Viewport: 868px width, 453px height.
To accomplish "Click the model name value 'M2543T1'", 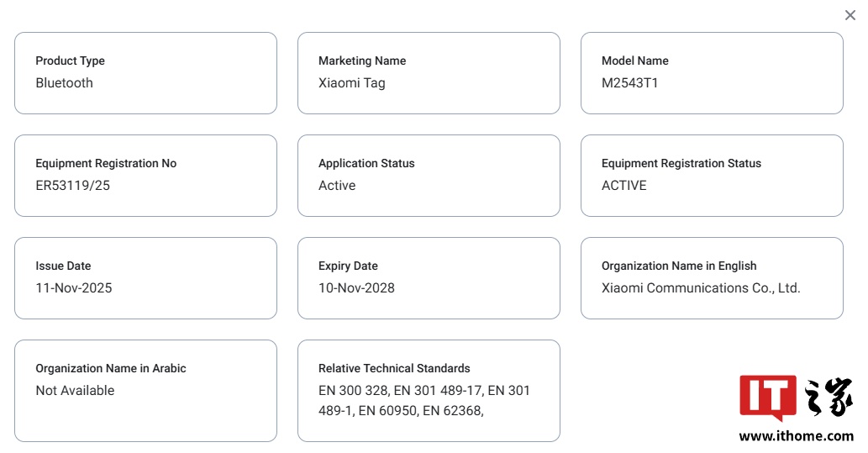I will click(x=630, y=83).
